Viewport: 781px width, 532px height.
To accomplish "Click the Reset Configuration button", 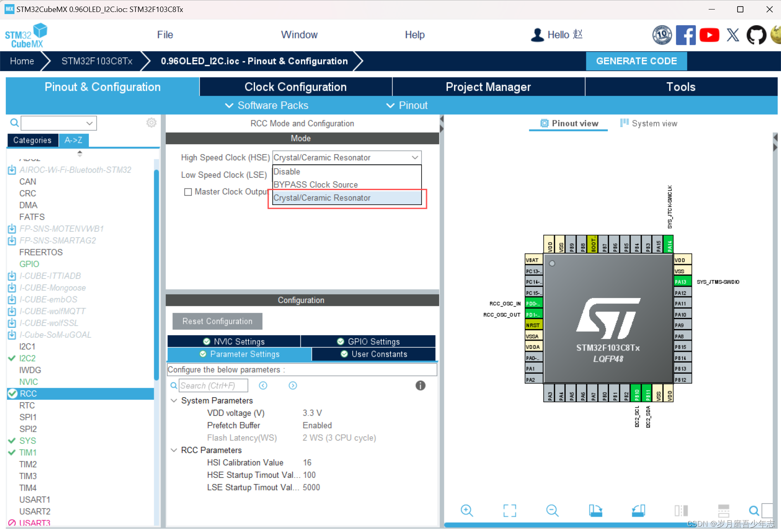I will pos(217,321).
